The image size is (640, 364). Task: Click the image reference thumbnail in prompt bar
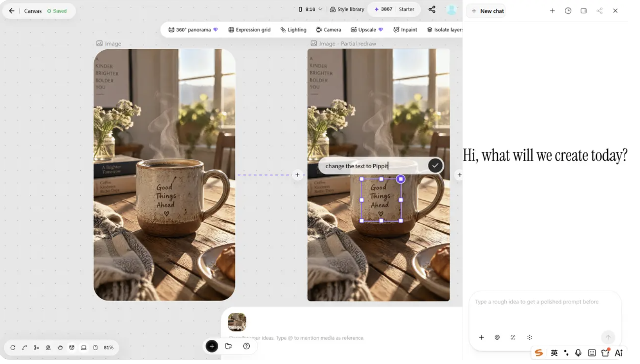(237, 322)
